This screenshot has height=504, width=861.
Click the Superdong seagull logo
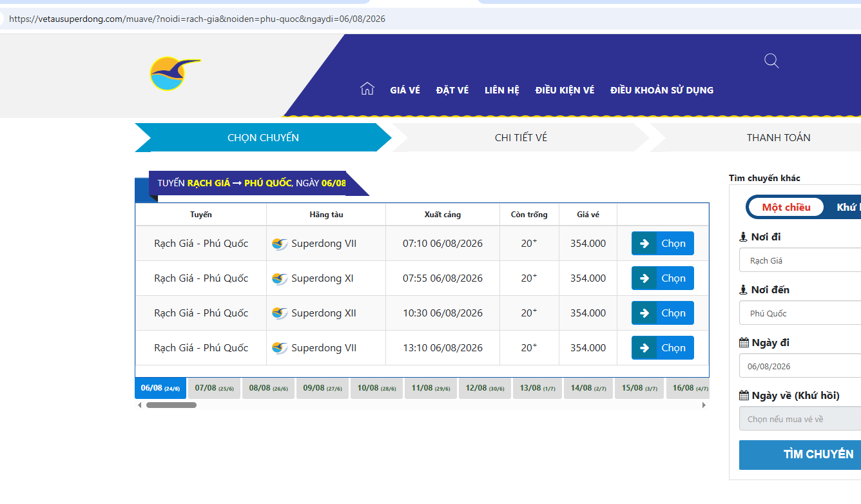[175, 73]
